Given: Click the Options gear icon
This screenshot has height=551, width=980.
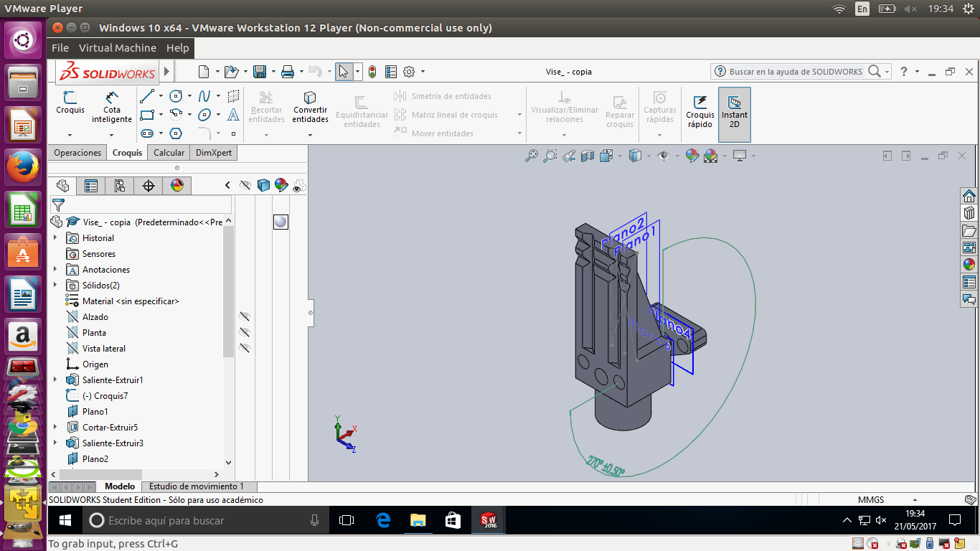Looking at the screenshot, I should (409, 72).
